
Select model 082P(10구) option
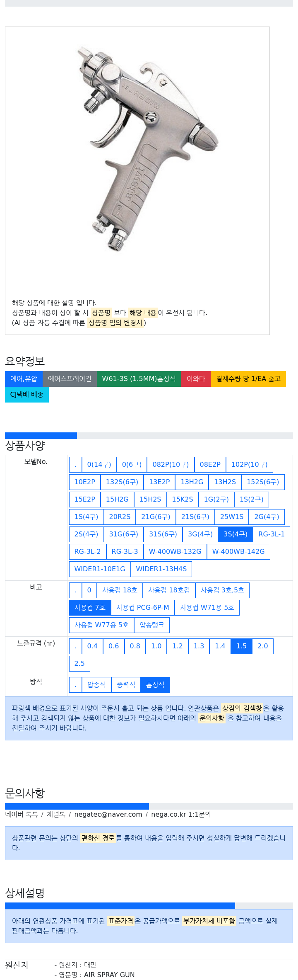pyautogui.click(x=171, y=464)
